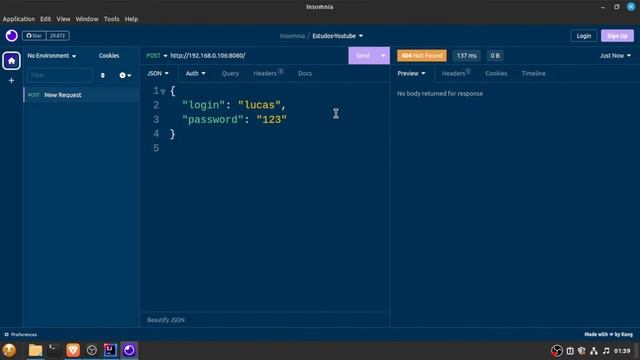Click the request URL field
640x360 pixels.
pyautogui.click(x=257, y=56)
